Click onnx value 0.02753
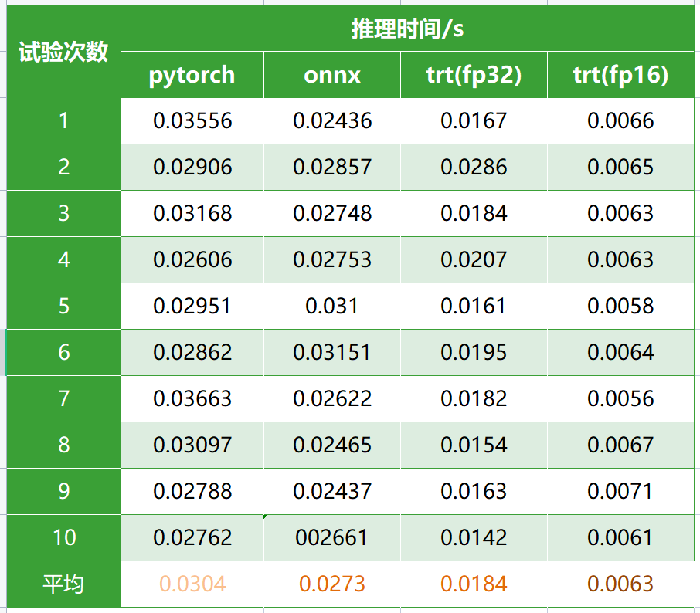Screen dimensions: 700x613 pyautogui.click(x=332, y=260)
